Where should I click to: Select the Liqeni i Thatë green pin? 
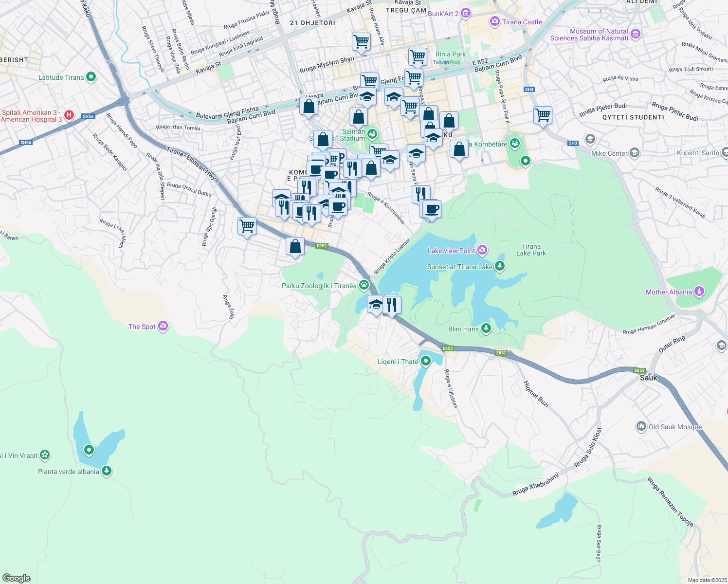pyautogui.click(x=426, y=361)
